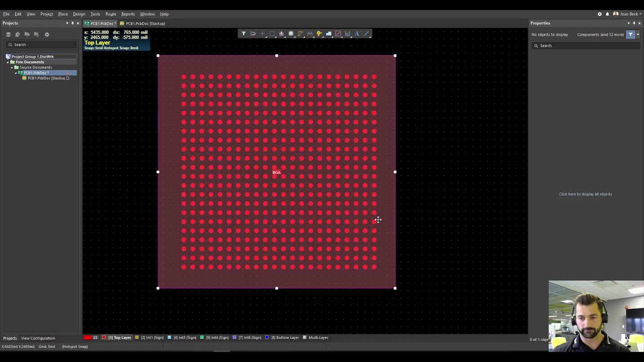
Task: Click the Bottom Layer blue color box
Action: pos(267,337)
